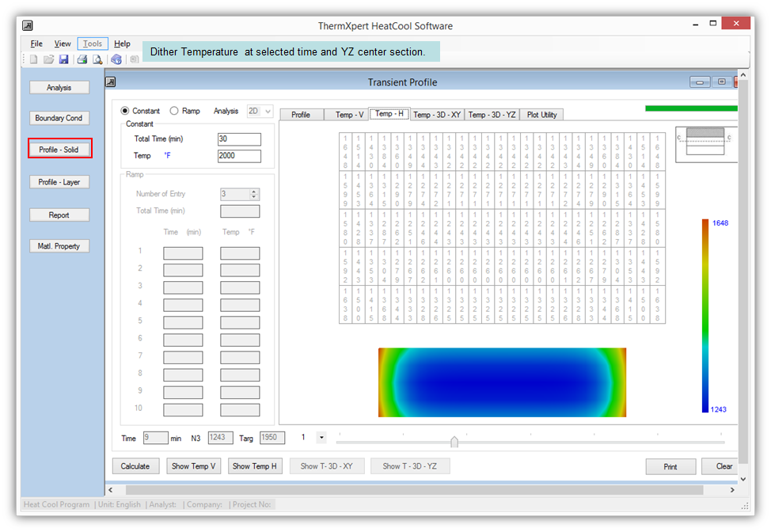The image size is (771, 532).
Task: Click the Show T - 3D - YZ button
Action: pyautogui.click(x=409, y=466)
